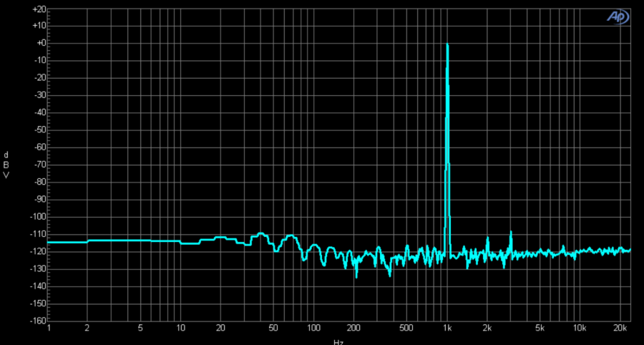Click the -50 y-axis tick label
Image resolution: width=644 pixels, height=345 pixels.
[39, 130]
